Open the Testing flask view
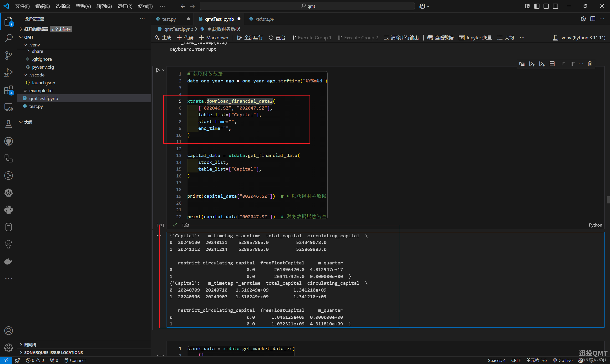The width and height of the screenshot is (610, 364). [x=9, y=124]
